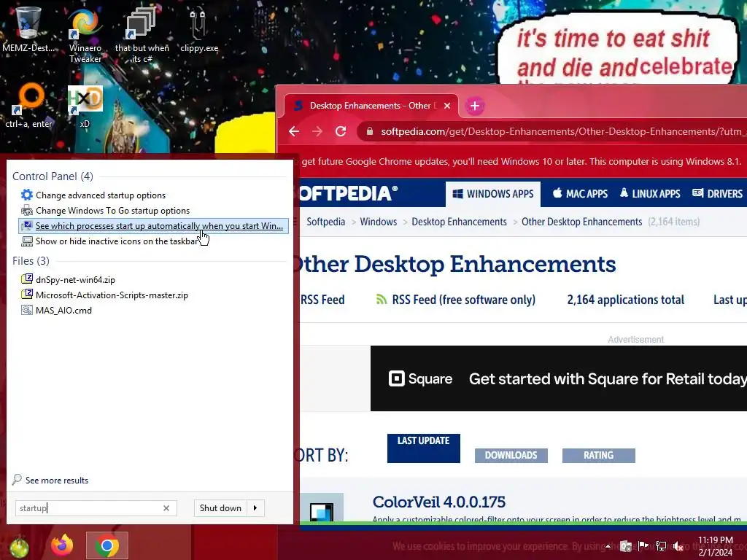Open dnSpy-net-win64.zip file result

(x=75, y=280)
